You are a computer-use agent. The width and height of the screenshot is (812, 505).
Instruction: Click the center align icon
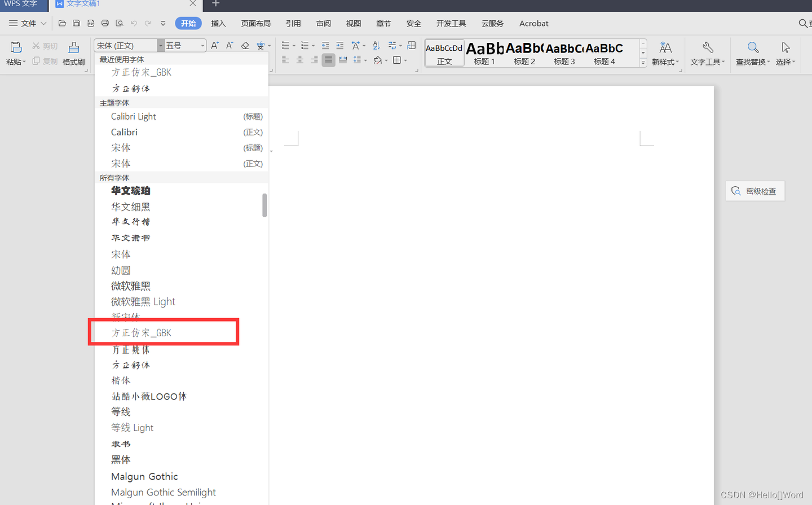[299, 60]
